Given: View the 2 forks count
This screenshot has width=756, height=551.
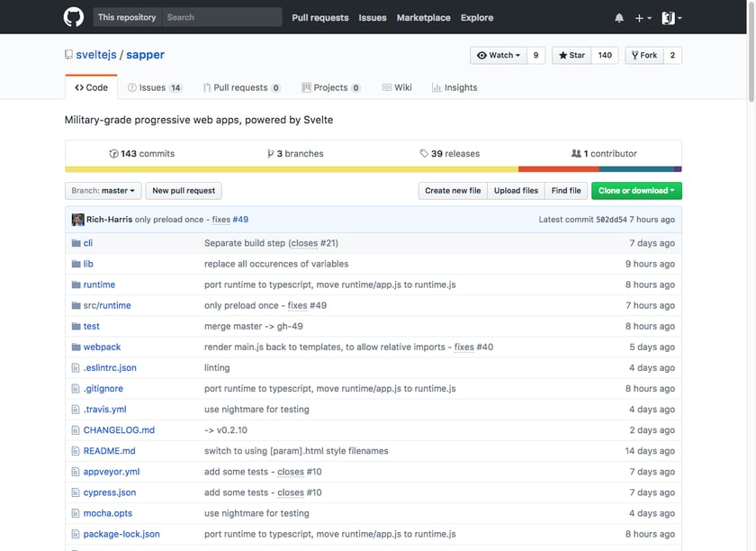Looking at the screenshot, I should click(672, 56).
